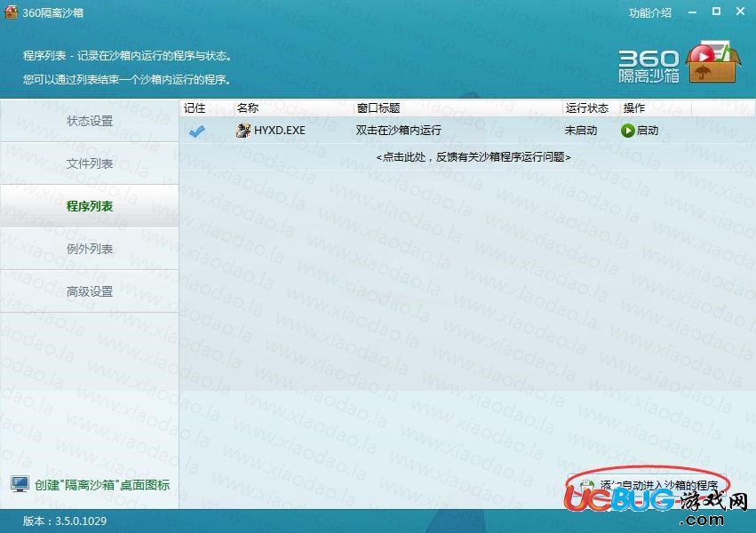The width and height of the screenshot is (756, 533).
Task: Click the version 3.5.0.1029 text
Action: (65, 521)
